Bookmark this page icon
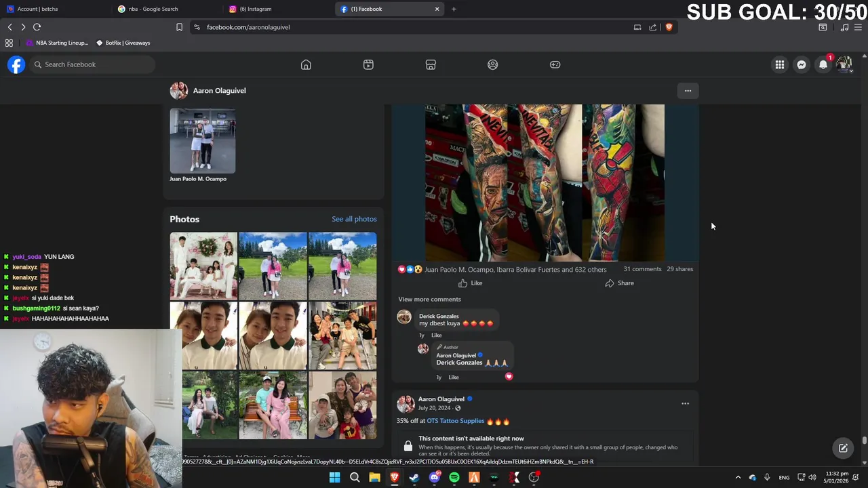868x488 pixels. (179, 27)
